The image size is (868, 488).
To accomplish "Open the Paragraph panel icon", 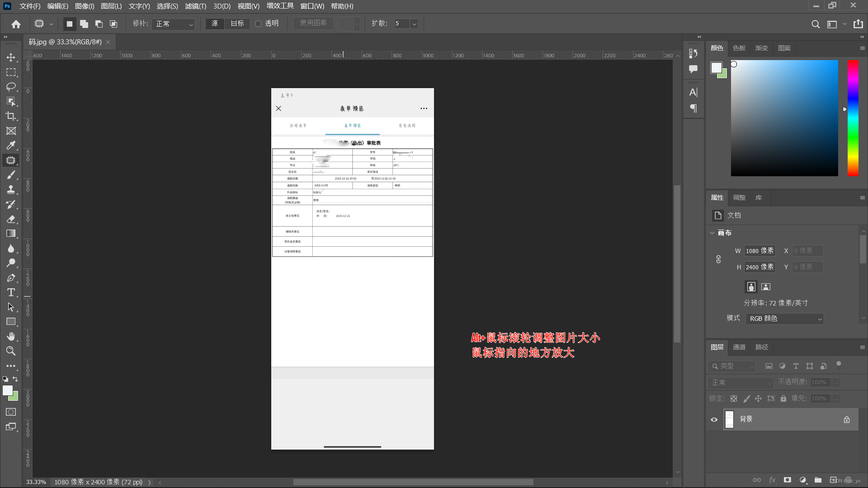I will [x=693, y=108].
